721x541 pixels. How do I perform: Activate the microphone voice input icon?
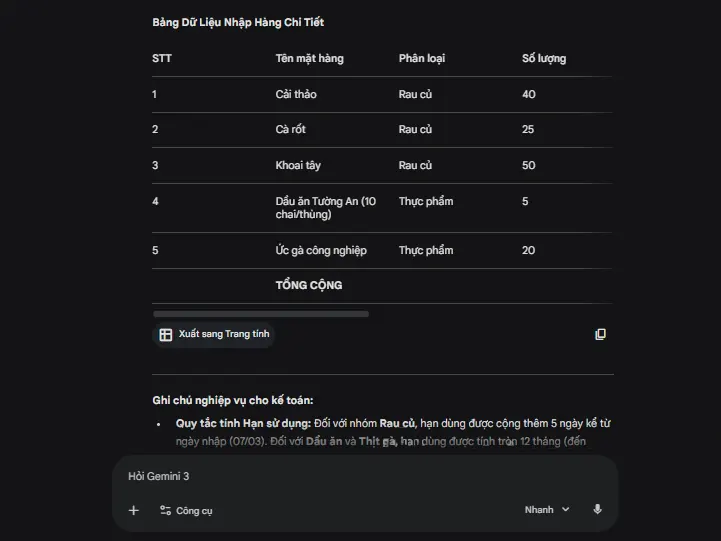[x=597, y=509]
